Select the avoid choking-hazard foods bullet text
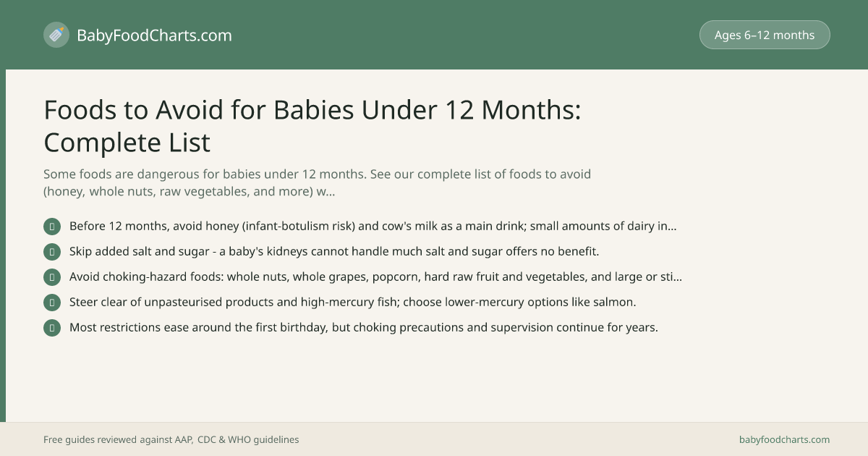The height and width of the screenshot is (456, 868). click(x=375, y=276)
